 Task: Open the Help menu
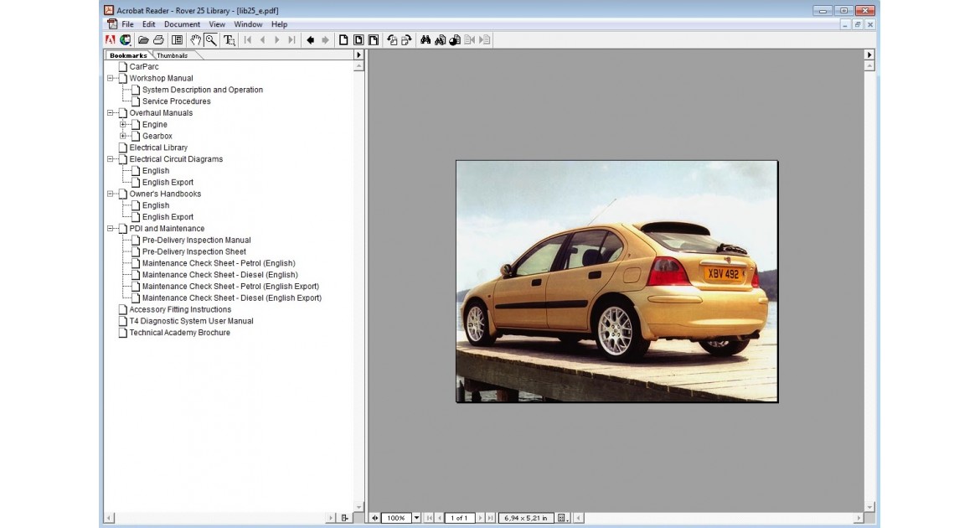tap(280, 24)
